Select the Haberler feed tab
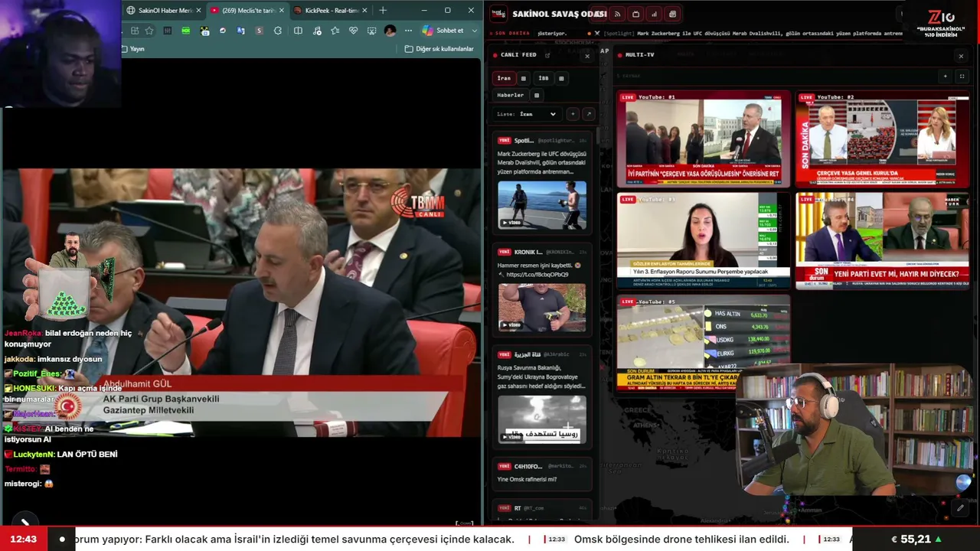Image resolution: width=980 pixels, height=551 pixels. pos(511,95)
